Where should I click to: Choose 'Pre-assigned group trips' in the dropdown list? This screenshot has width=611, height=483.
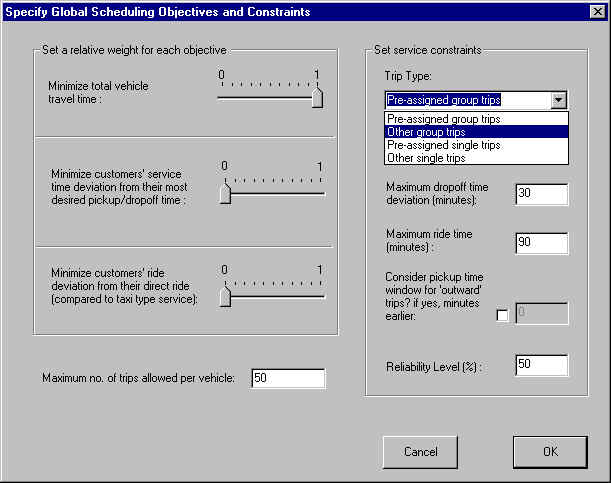pyautogui.click(x=444, y=119)
